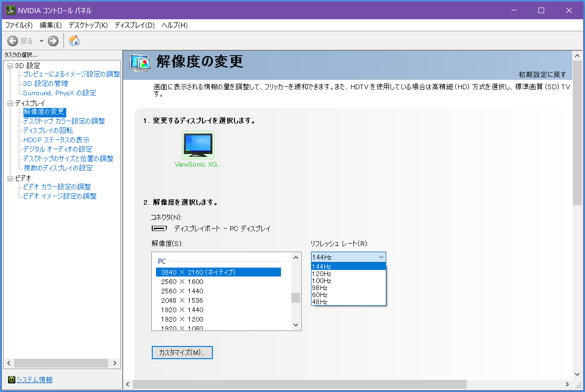The height and width of the screenshot is (392, 585).
Task: Open ファイル(F) menu
Action: [19, 25]
